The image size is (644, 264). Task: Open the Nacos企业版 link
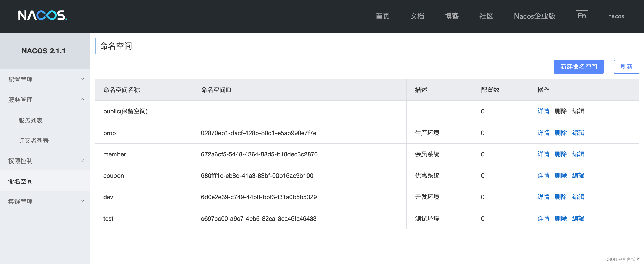pos(534,16)
